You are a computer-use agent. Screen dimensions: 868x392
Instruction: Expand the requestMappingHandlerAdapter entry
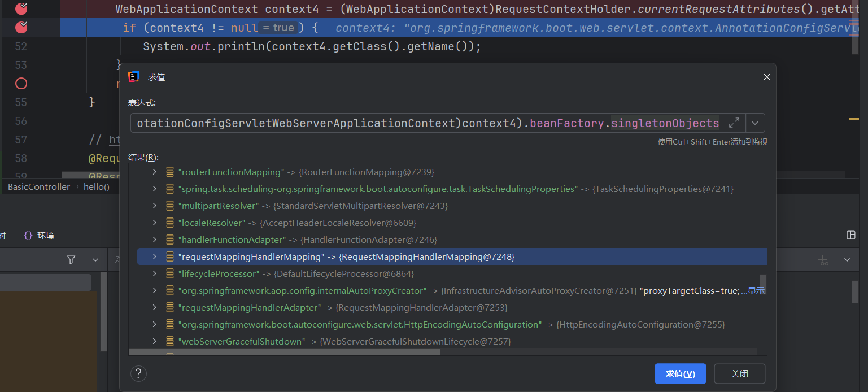[x=154, y=308]
